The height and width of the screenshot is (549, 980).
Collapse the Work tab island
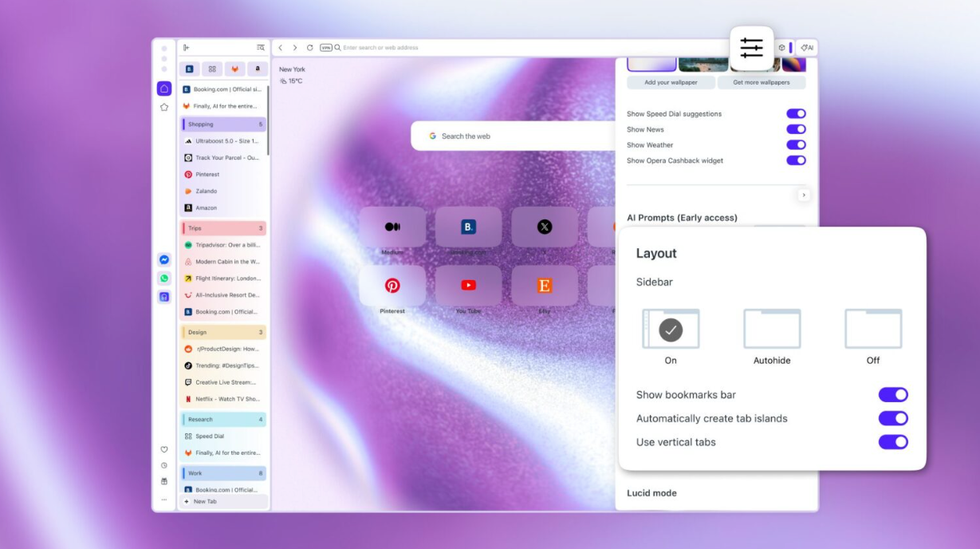click(224, 473)
